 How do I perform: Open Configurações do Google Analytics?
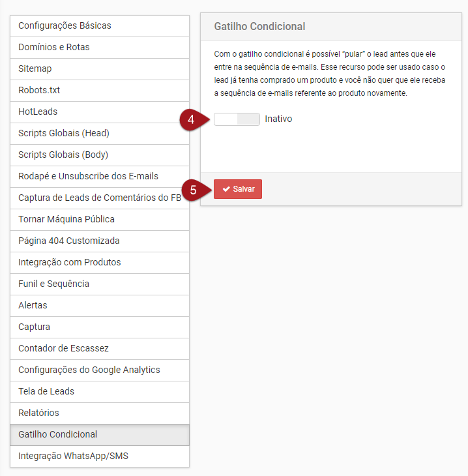point(89,370)
